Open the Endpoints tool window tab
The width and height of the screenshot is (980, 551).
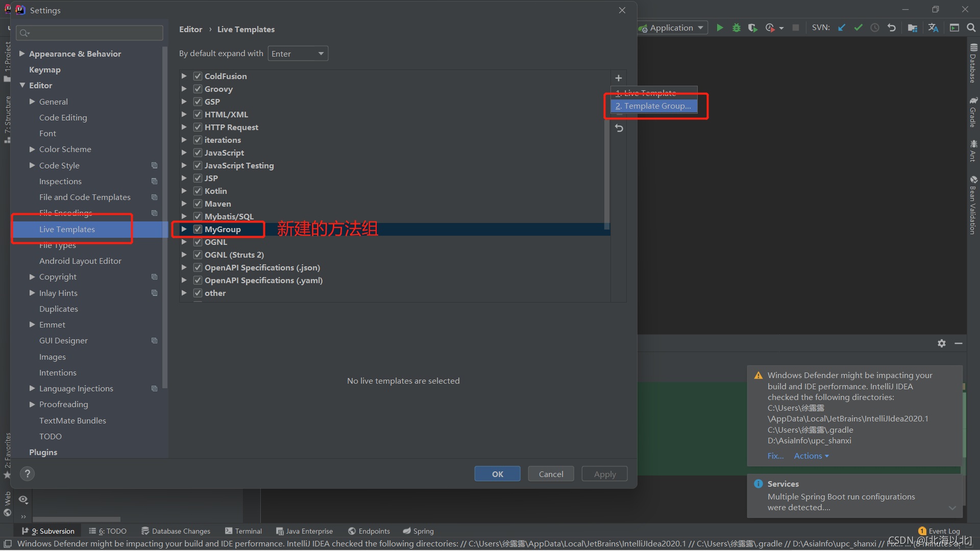(369, 531)
